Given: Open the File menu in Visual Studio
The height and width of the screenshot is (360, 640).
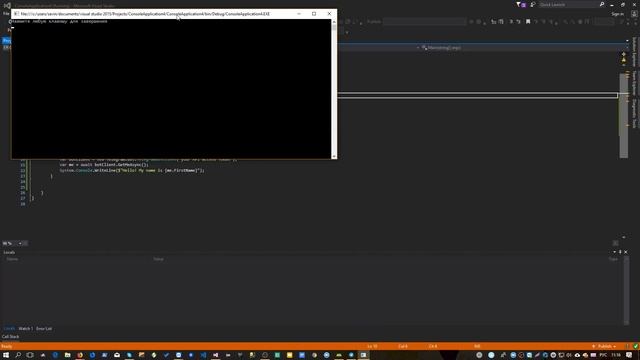Looking at the screenshot, I should (x=6, y=13).
